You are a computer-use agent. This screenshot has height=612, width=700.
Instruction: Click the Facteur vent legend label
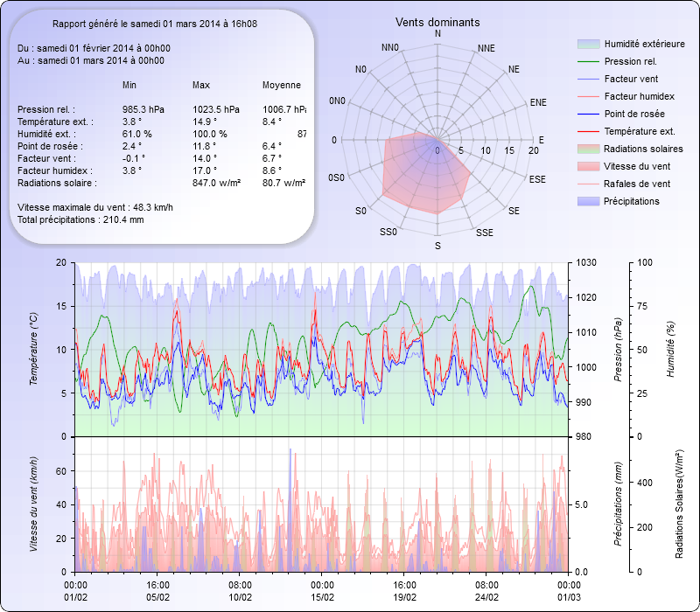pos(632,79)
